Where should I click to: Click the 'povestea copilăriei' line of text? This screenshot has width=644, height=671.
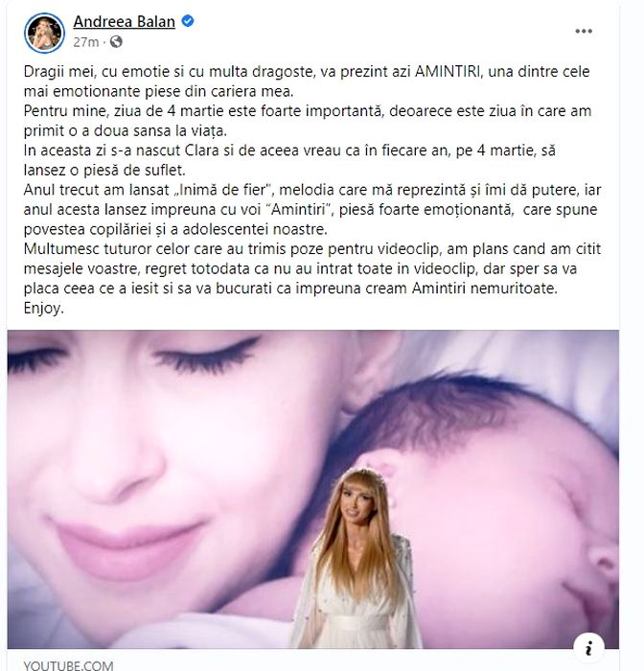(x=175, y=229)
